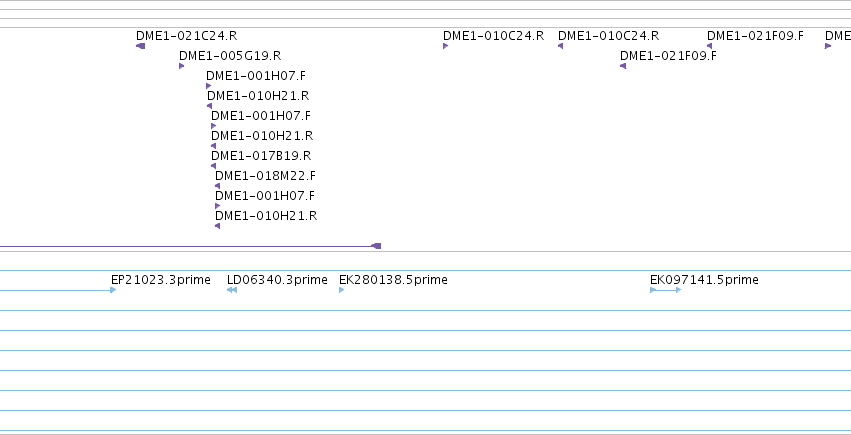Click the small arrow beneath DME1-005G19.R

click(181, 66)
